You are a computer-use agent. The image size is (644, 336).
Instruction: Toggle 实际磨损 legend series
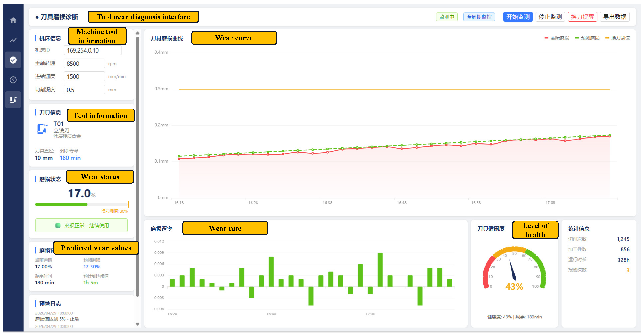coord(557,38)
